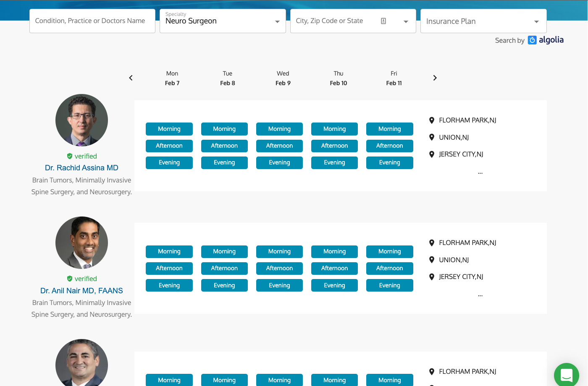
Task: Click the Fri Feb 11 column header
Action: (x=394, y=78)
